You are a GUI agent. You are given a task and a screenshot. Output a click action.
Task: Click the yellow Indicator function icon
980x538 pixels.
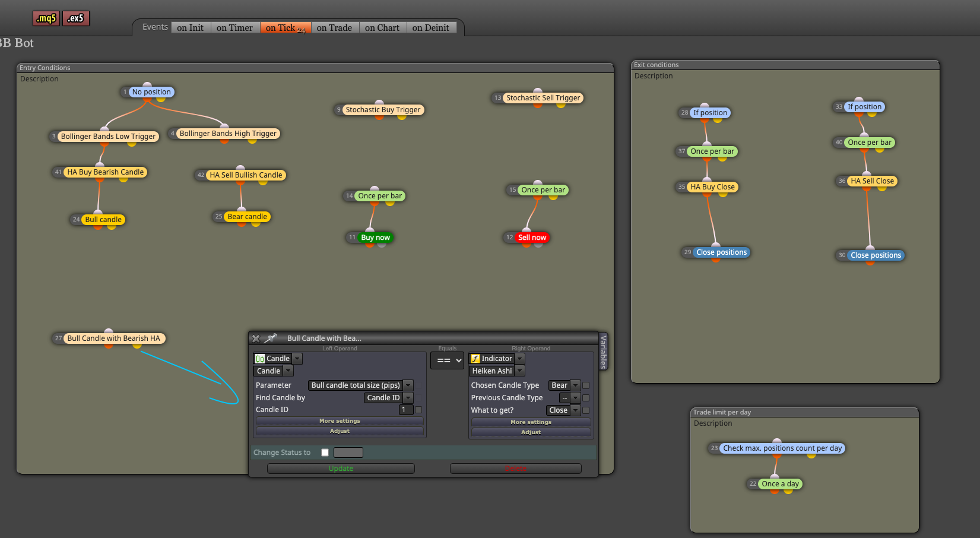tap(475, 359)
